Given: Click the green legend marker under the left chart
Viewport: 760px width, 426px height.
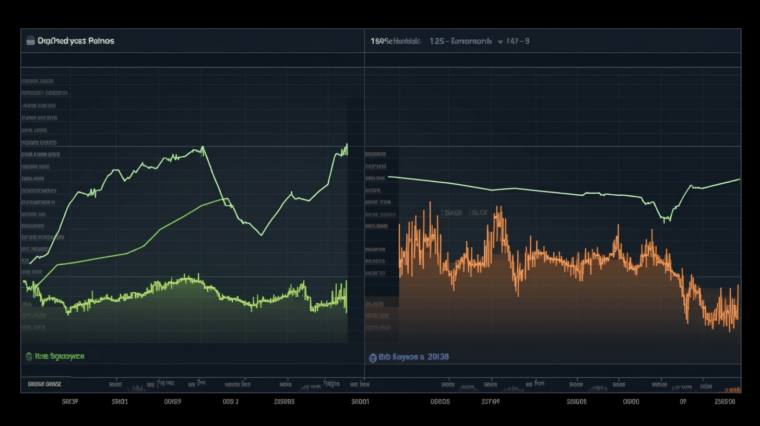Looking at the screenshot, I should 28,356.
